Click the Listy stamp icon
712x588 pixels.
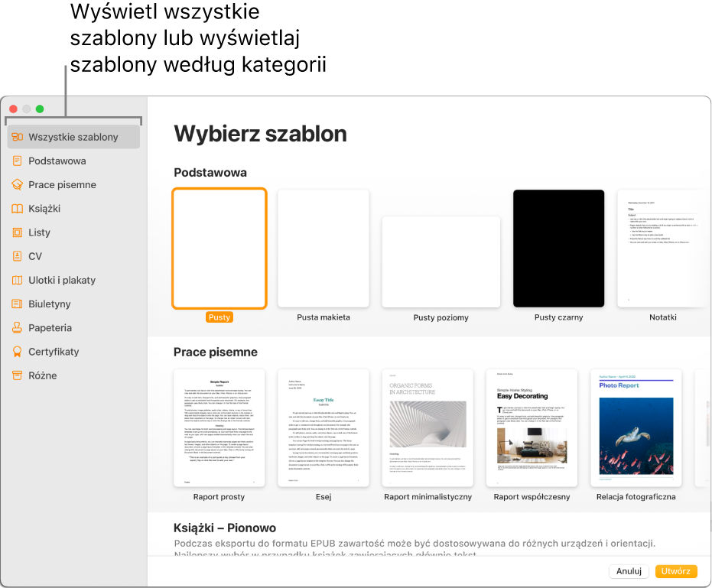coord(18,232)
